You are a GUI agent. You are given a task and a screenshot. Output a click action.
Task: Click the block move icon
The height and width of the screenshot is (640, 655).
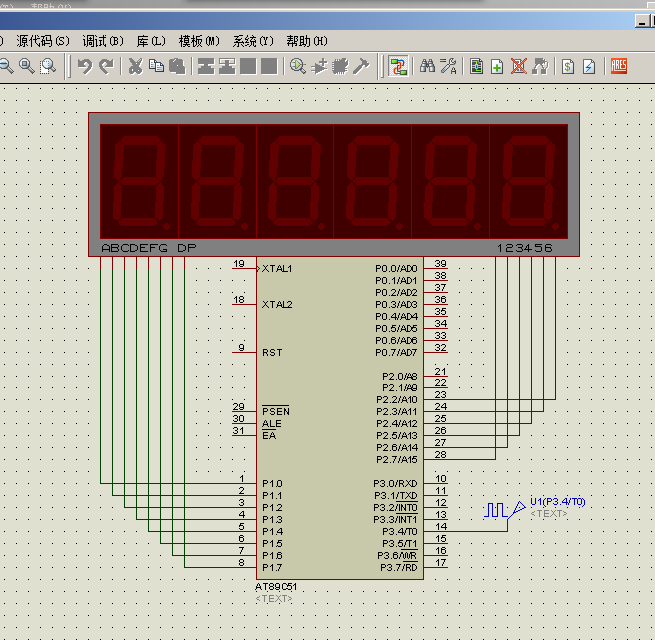(227, 66)
